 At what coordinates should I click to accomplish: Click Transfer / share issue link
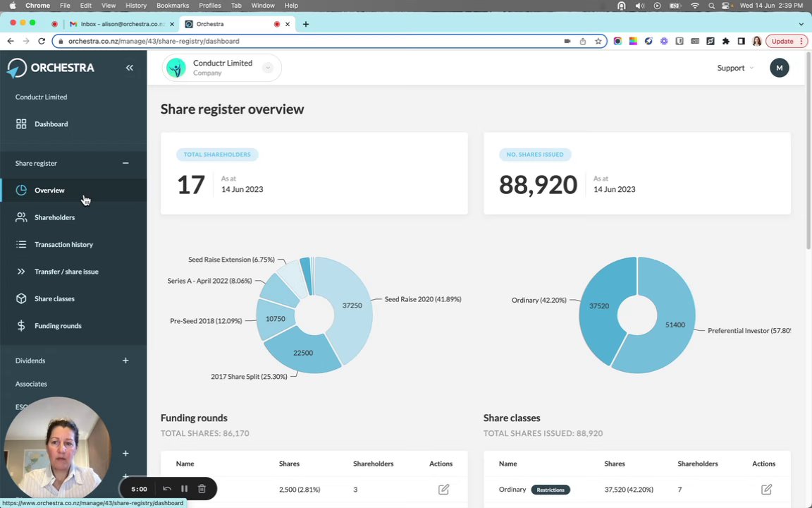[66, 272]
